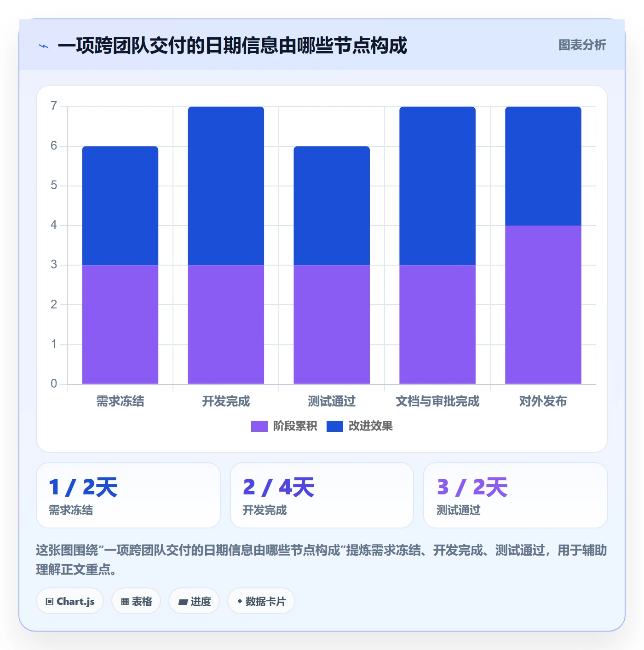The height and width of the screenshot is (650, 644).
Task: Click the diamond icon in the 数据卡片 chip
Action: [240, 601]
